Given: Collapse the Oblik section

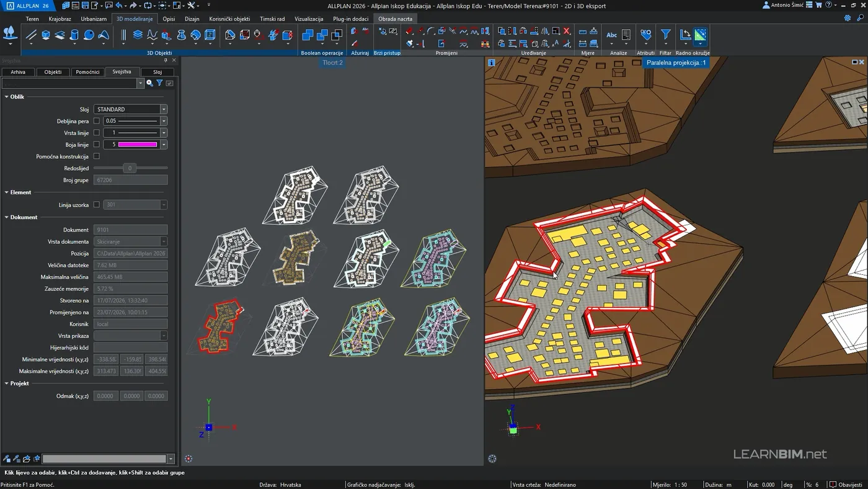Looking at the screenshot, I should [x=6, y=97].
